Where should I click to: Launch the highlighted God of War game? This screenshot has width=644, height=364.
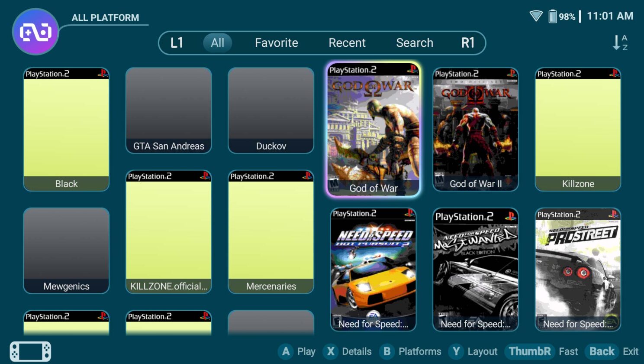point(373,129)
